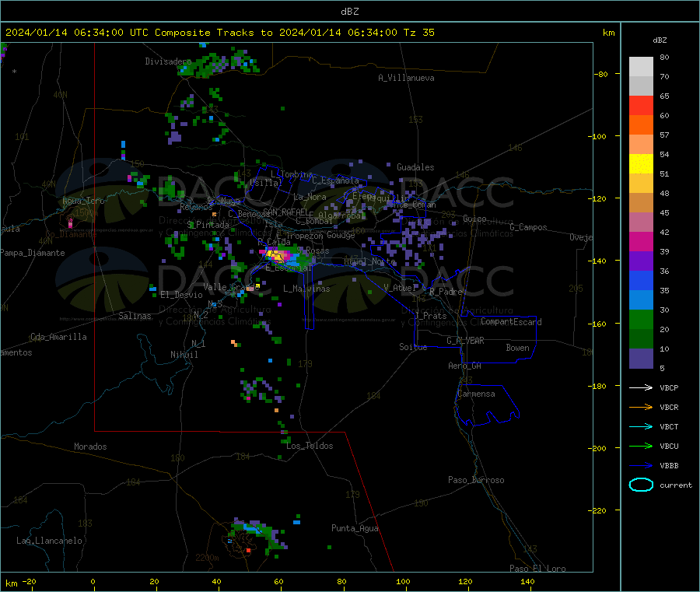Click the 'Bowen' map label
Image resolution: width=700 pixels, height=592 pixels.
pyautogui.click(x=517, y=348)
